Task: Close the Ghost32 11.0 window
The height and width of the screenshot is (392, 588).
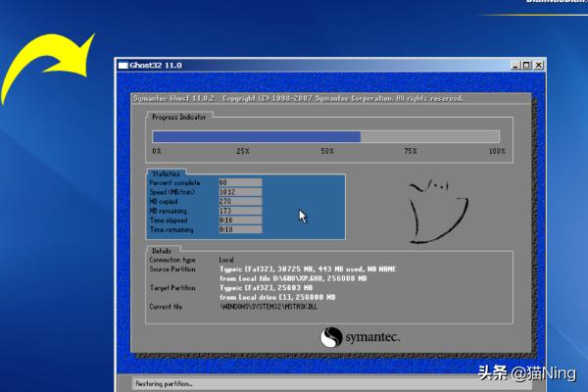Action: coord(538,66)
